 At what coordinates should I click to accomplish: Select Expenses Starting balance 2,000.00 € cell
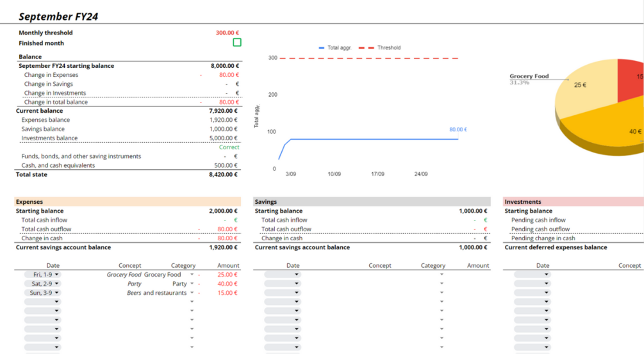pos(223,211)
